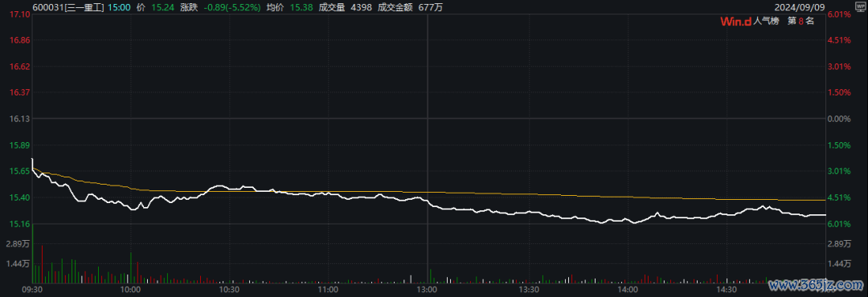
Task: Click the change value -0.89(-5.52%)
Action: [232, 7]
